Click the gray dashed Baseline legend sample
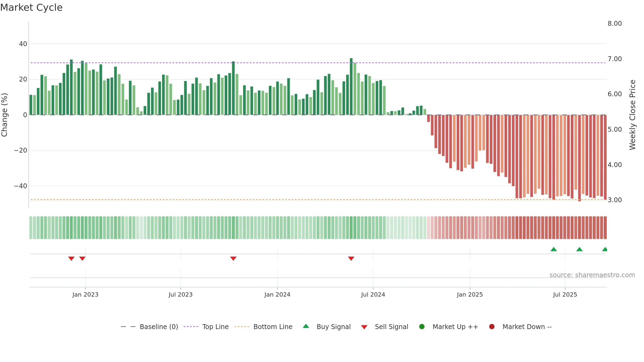This screenshot has width=644, height=362. point(128,327)
